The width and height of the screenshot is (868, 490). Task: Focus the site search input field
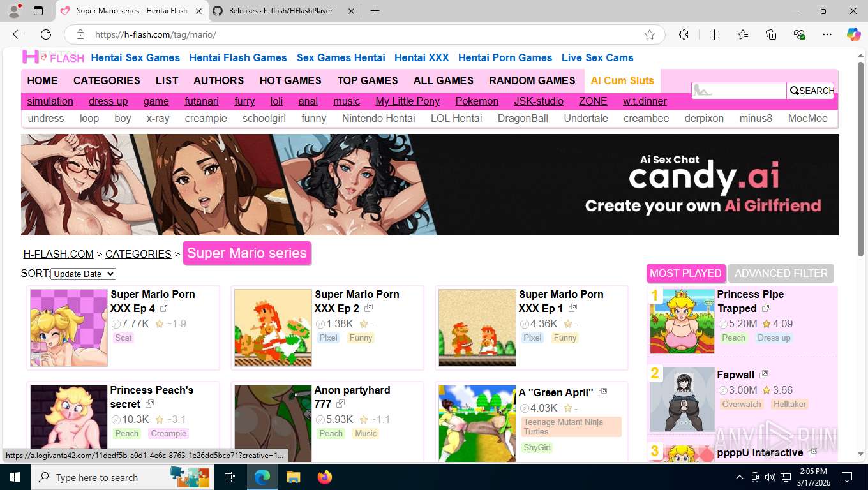pos(739,91)
